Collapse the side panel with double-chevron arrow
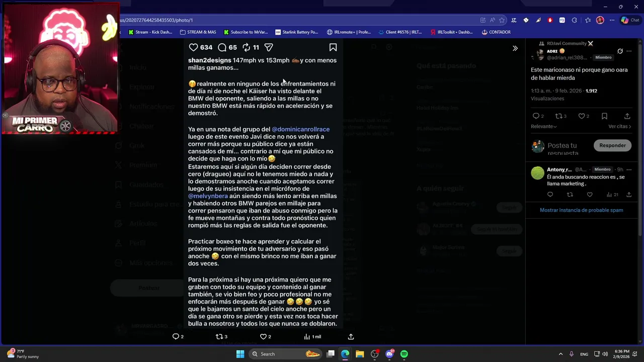 (x=515, y=48)
